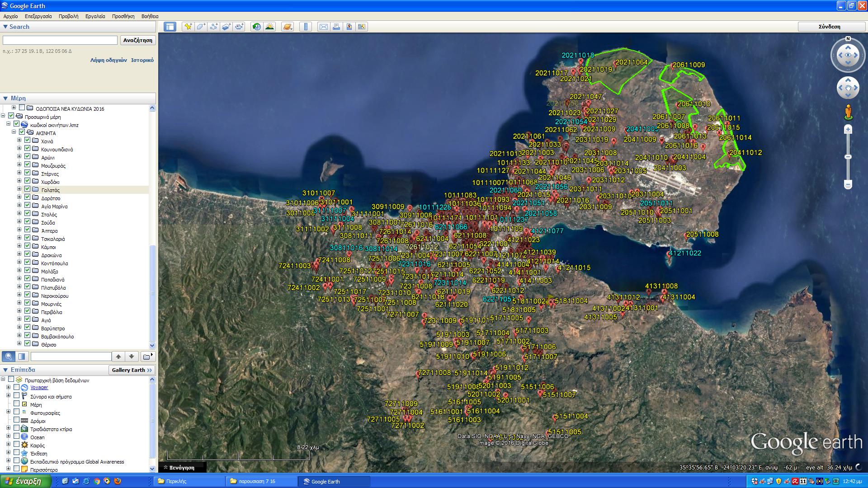The height and width of the screenshot is (488, 868).
Task: Click the magnifier search-places button
Action: [9, 357]
